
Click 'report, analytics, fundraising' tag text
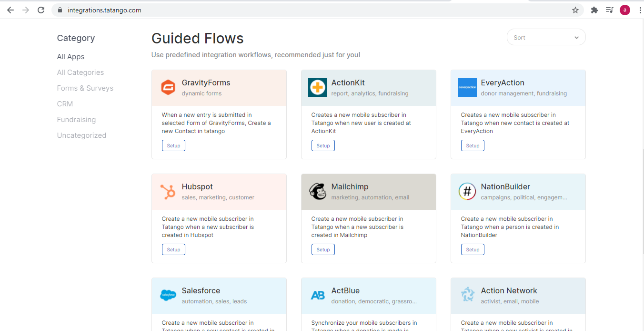pyautogui.click(x=370, y=93)
